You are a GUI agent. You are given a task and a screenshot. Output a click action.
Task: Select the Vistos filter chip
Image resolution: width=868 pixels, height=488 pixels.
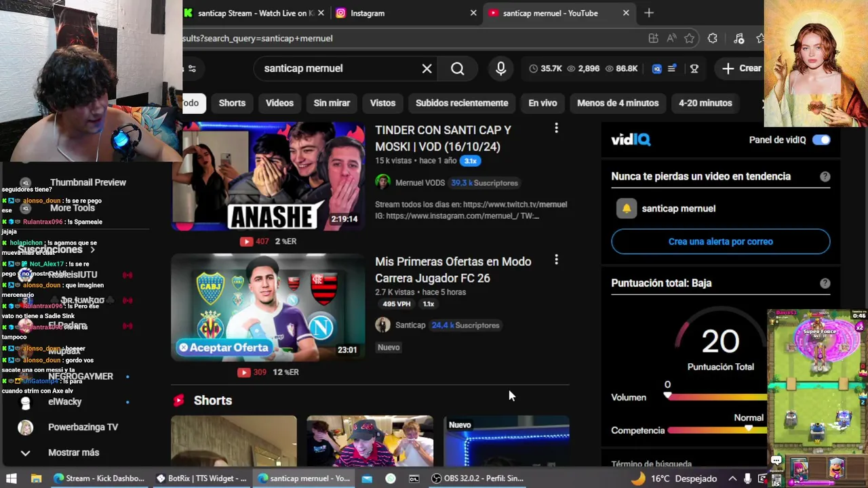(382, 103)
